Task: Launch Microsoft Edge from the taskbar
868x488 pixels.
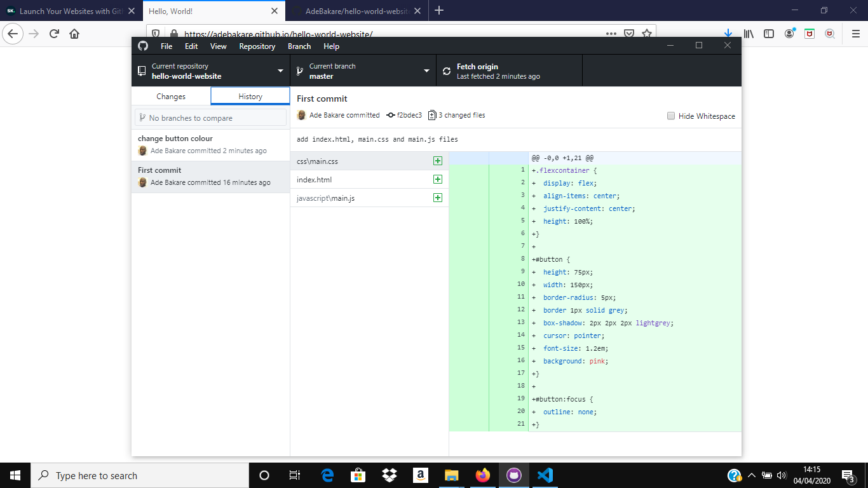Action: 327,475
